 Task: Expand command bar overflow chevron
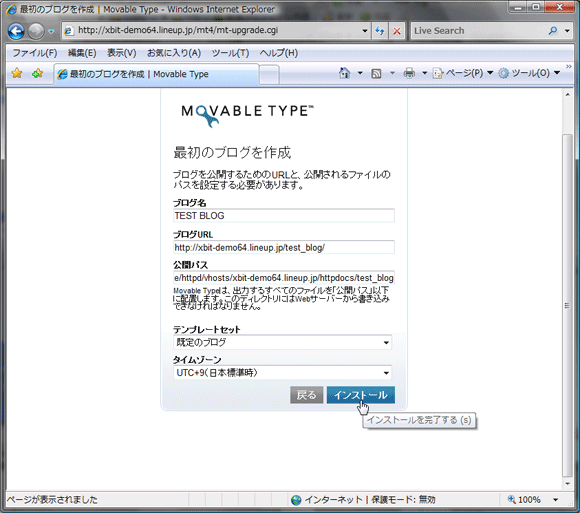(x=569, y=67)
